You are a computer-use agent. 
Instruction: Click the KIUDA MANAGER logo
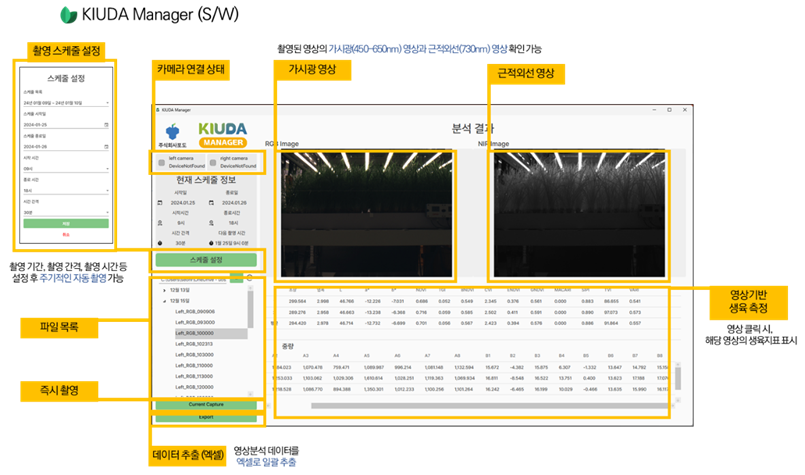click(223, 135)
